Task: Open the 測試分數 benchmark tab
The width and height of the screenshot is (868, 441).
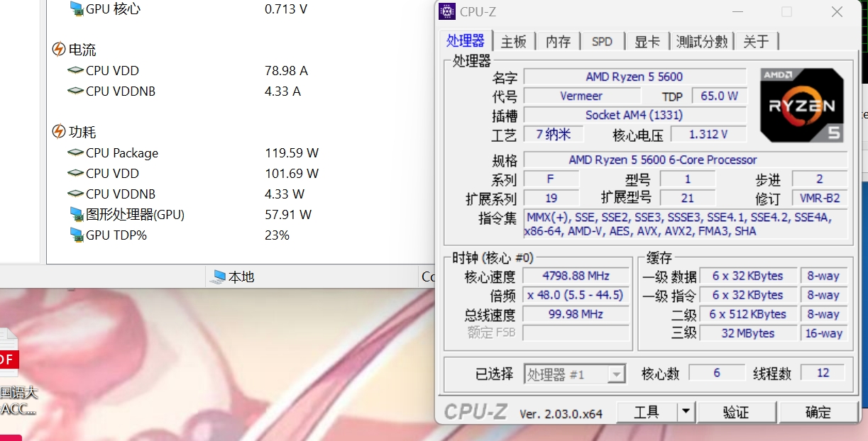Action: point(702,42)
